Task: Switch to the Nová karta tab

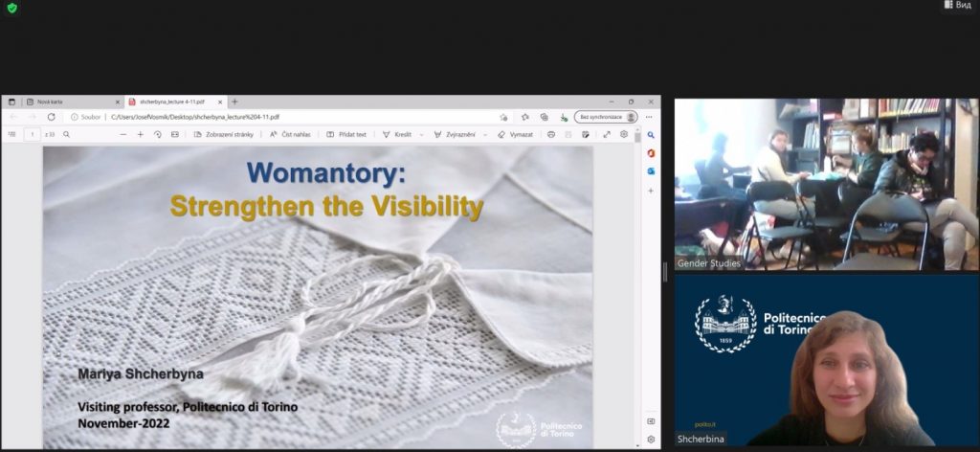Action: coord(74,102)
